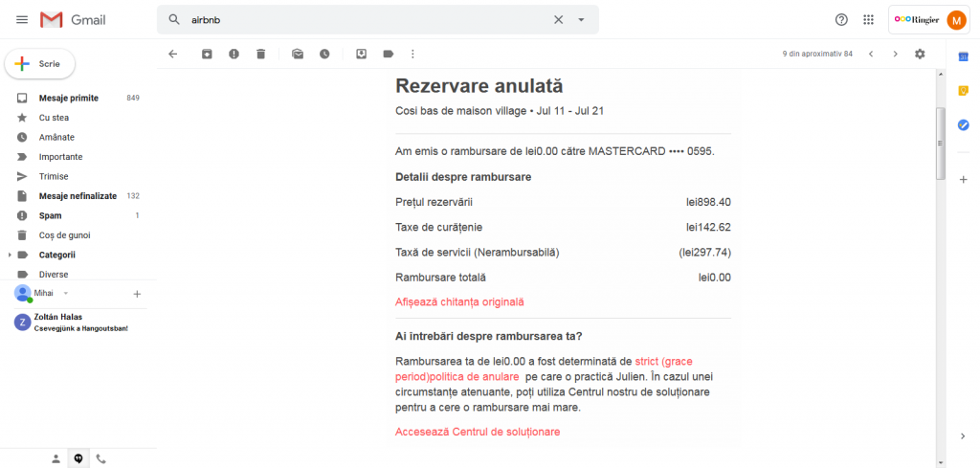
Task: Mark this email as unread
Action: [298, 55]
